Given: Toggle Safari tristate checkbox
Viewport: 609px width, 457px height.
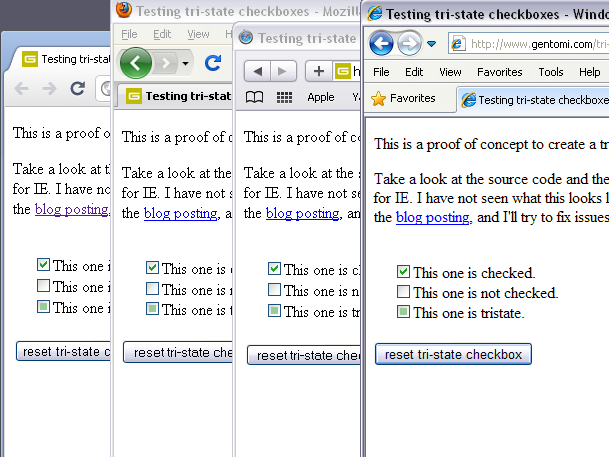Looking at the screenshot, I should [x=274, y=311].
